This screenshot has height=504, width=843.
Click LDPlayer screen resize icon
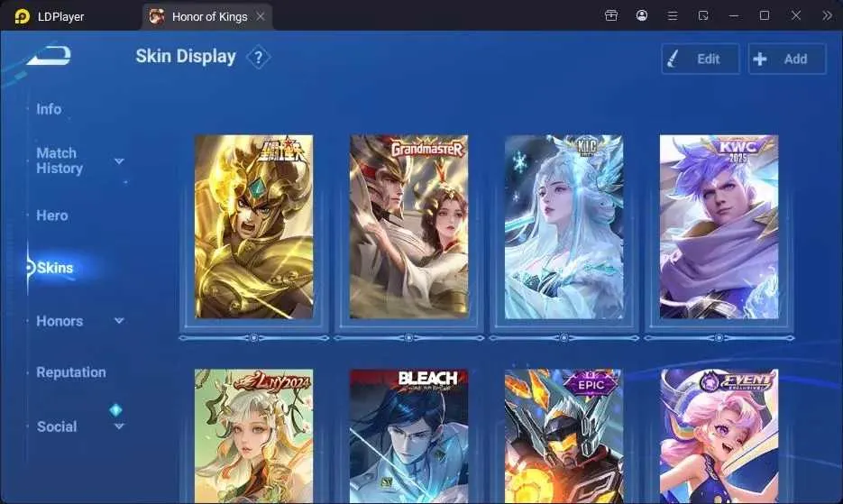(x=702, y=15)
